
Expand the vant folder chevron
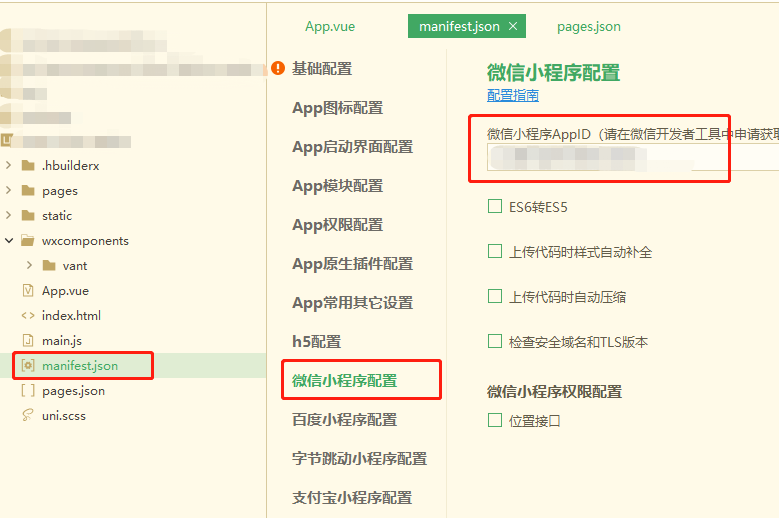pos(29,266)
